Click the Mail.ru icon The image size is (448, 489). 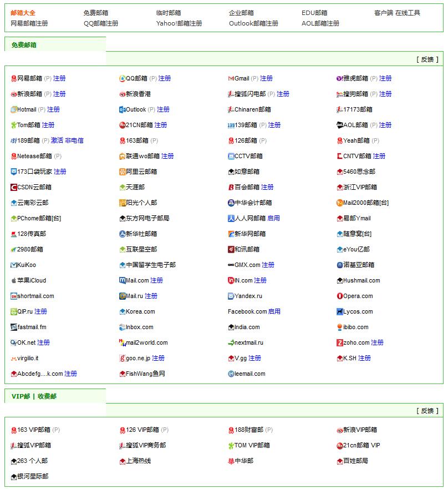tap(122, 296)
